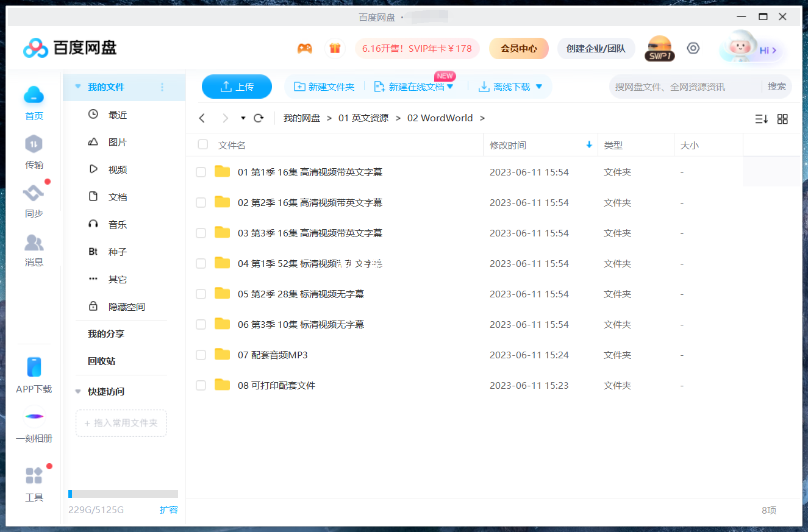Open 扩容 to expand storage
This screenshot has width=808, height=532.
pyautogui.click(x=169, y=510)
